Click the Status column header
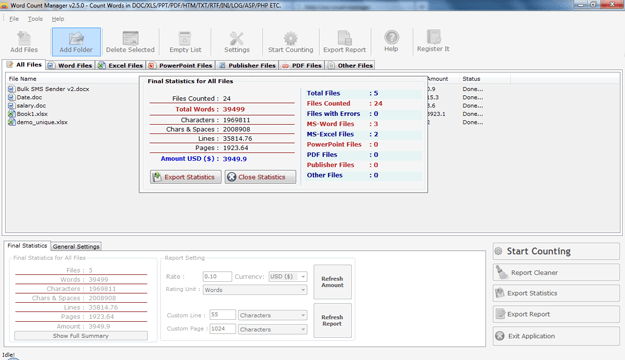Image resolution: width=625 pixels, height=360 pixels. click(471, 79)
